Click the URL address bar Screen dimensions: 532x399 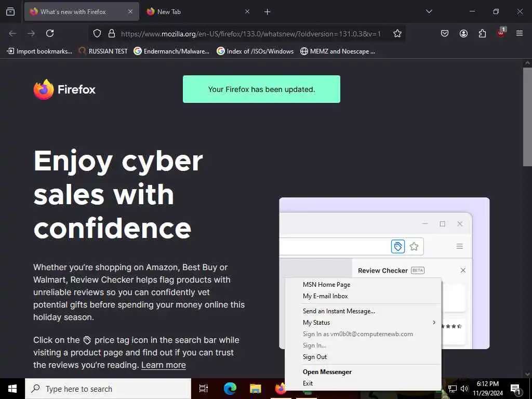pyautogui.click(x=250, y=34)
